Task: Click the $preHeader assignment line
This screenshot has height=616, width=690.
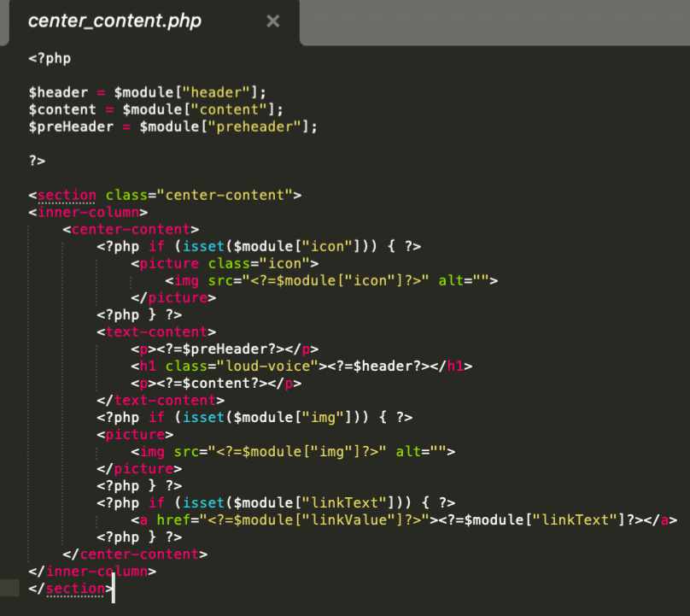Action: pos(172,126)
